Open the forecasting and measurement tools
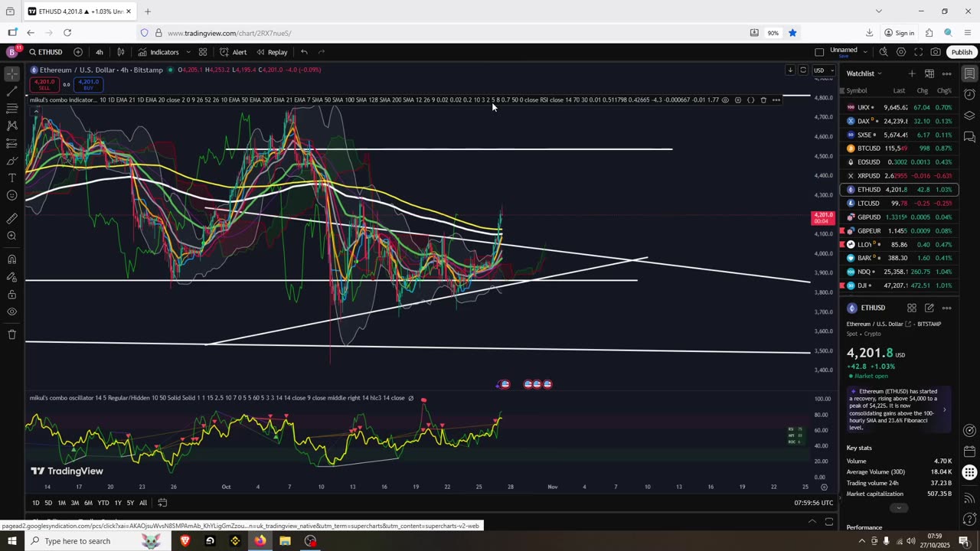The image size is (980, 551). (11, 143)
